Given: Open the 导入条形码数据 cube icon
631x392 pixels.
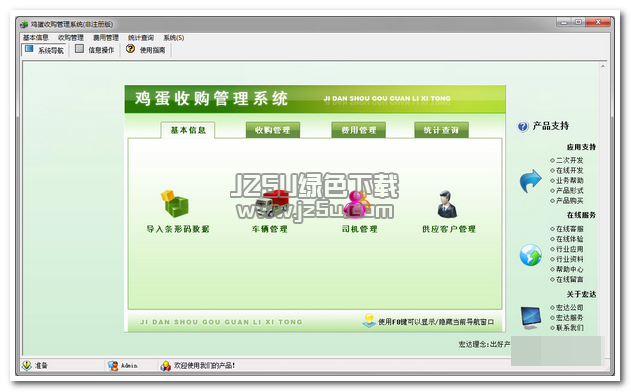Looking at the screenshot, I should [x=175, y=204].
